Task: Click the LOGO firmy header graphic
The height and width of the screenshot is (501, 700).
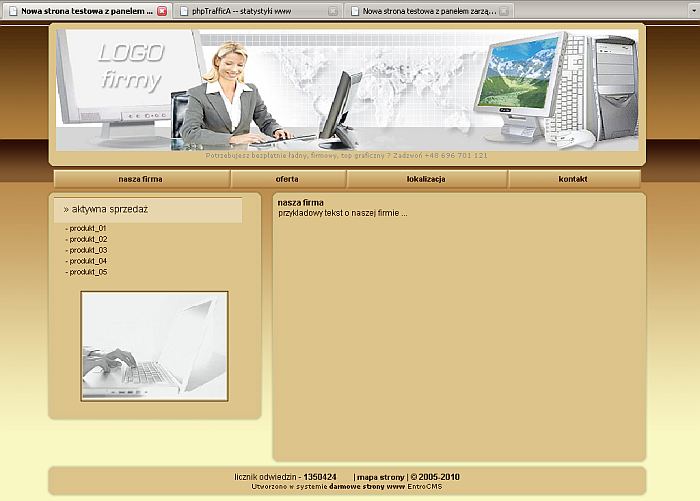Action: 130,67
